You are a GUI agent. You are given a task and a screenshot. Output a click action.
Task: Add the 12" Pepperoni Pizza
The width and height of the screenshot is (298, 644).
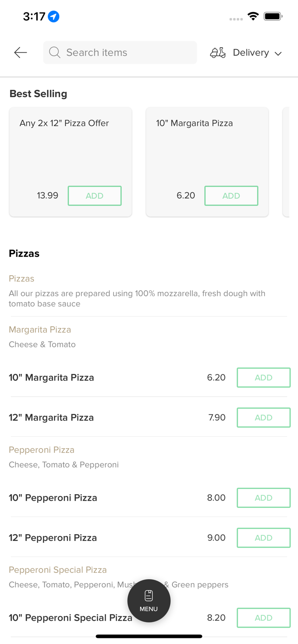click(263, 538)
